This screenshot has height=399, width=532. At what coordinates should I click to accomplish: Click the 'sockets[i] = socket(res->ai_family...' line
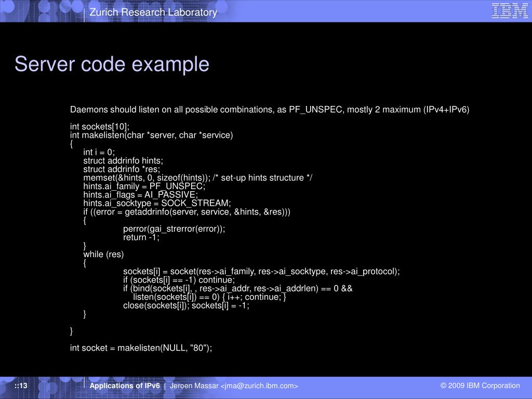pyautogui.click(x=262, y=271)
